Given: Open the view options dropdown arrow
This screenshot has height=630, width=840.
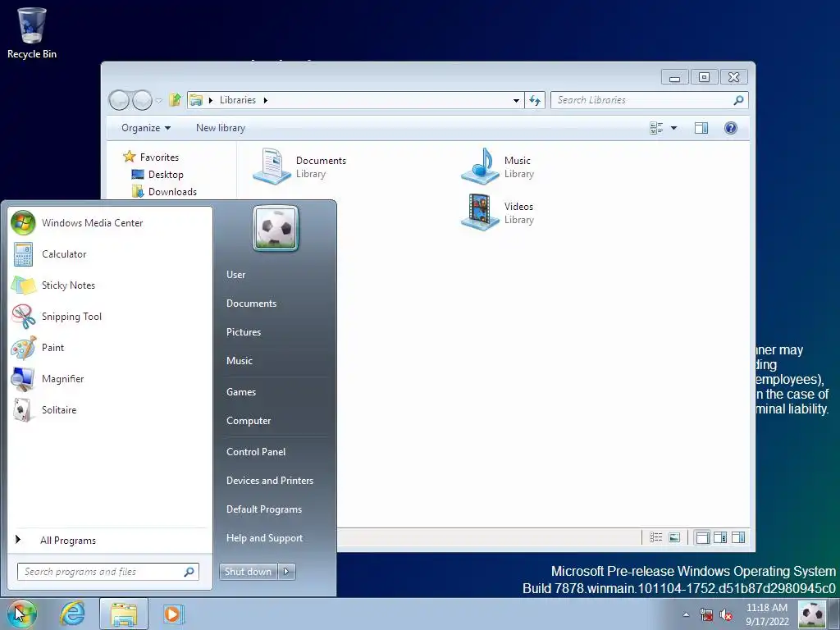Looking at the screenshot, I should point(674,128).
